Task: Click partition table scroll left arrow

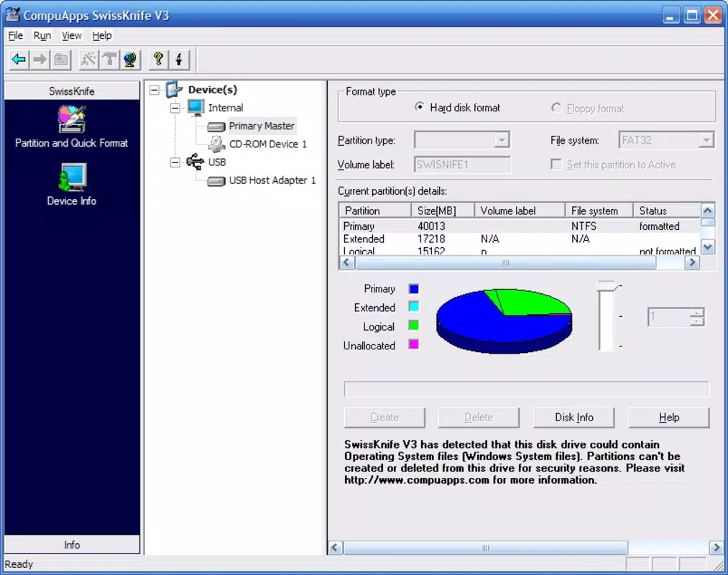Action: click(346, 262)
